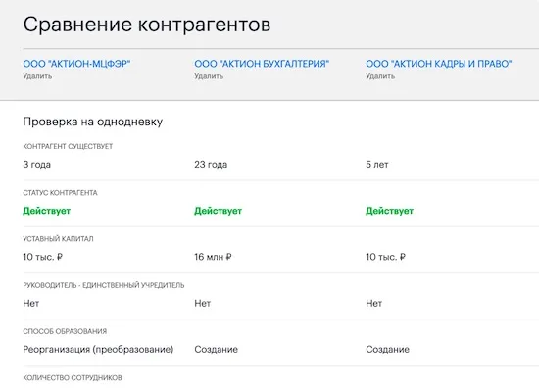Click the label КОНТРАГЕНТ СУЩЕСТВУЕТ
Screen dimensions: 539x392
point(68,146)
